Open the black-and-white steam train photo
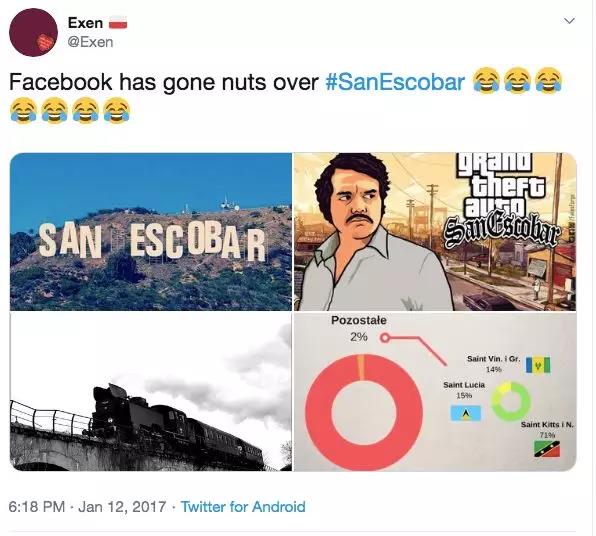The width and height of the screenshot is (596, 536). click(x=151, y=392)
